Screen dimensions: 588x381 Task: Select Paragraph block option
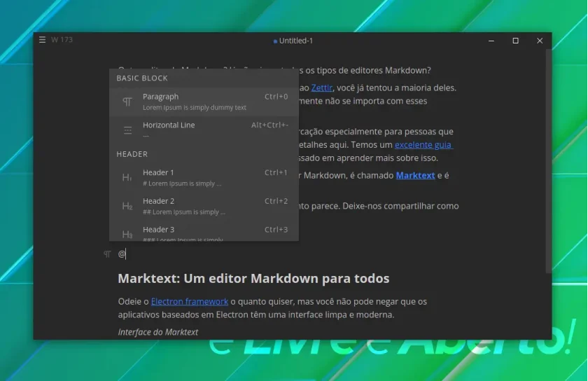204,102
